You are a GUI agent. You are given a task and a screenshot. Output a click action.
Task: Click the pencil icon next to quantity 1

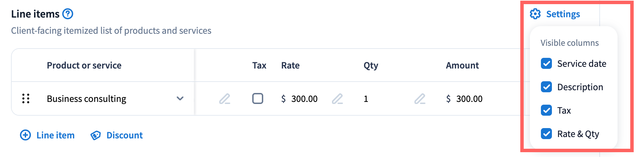pos(420,99)
